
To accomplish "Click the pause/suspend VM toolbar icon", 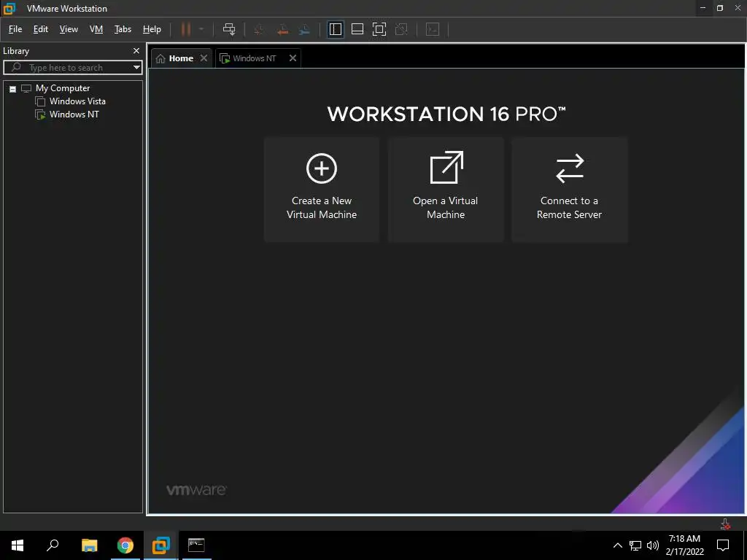I will coord(186,29).
